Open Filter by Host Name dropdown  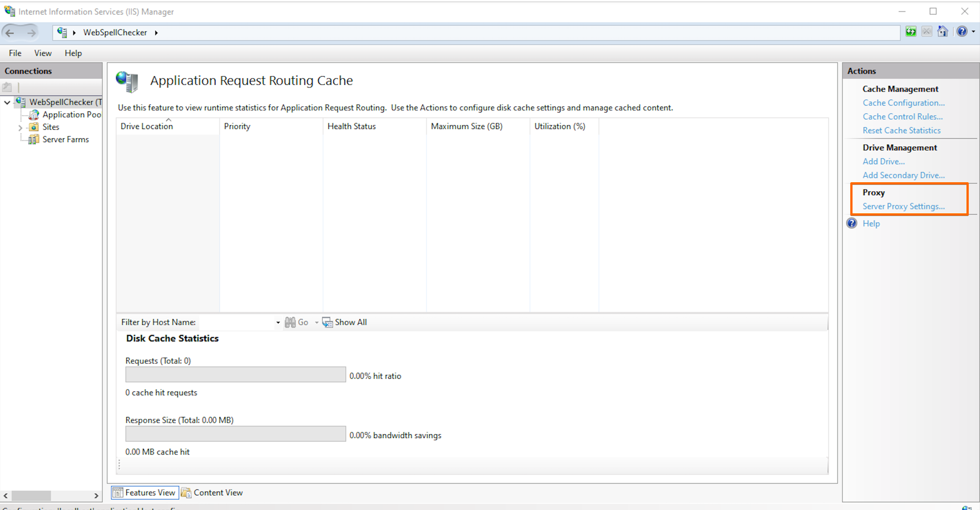278,323
